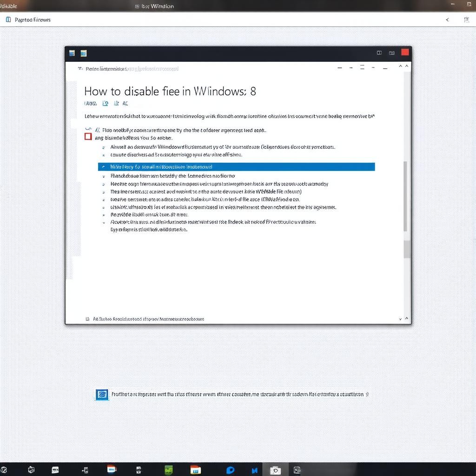Click the second icon in the dialog title bar
The width and height of the screenshot is (476, 476).
click(x=84, y=53)
